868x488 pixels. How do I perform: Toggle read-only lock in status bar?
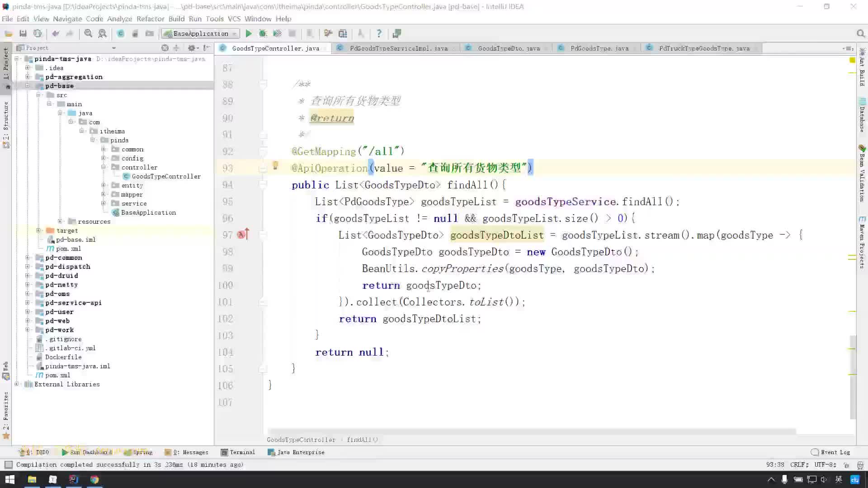(846, 465)
